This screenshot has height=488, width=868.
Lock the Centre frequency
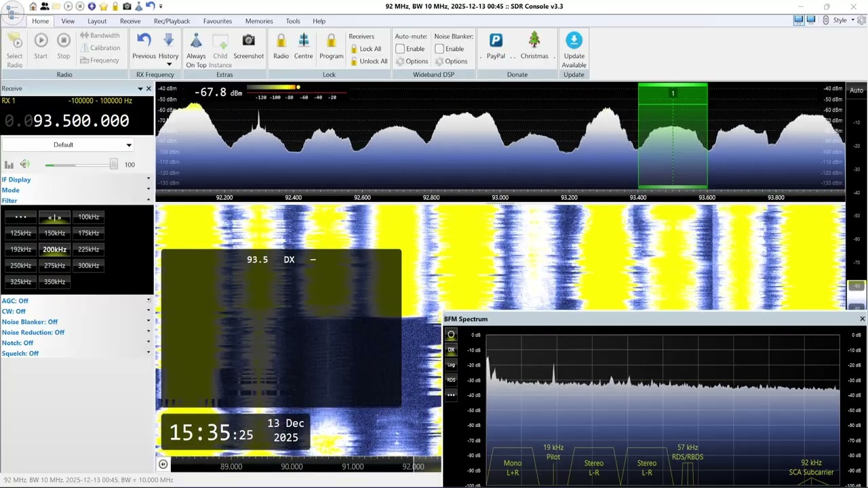(x=303, y=47)
